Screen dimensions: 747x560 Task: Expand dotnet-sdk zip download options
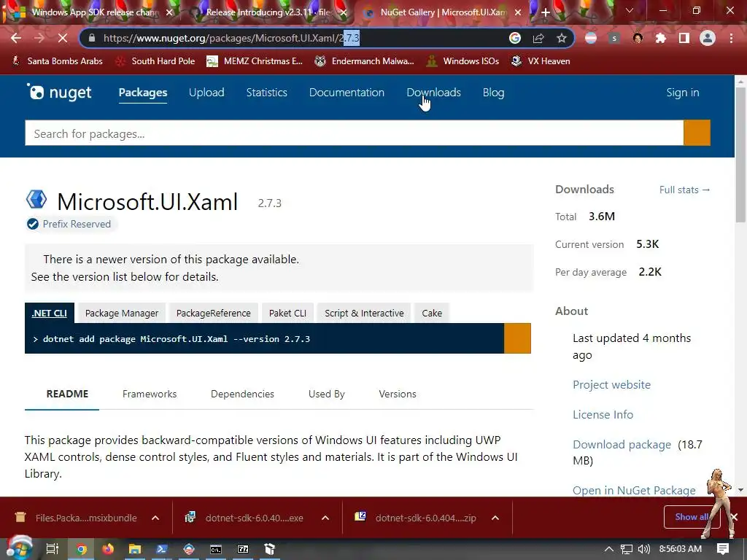click(495, 518)
